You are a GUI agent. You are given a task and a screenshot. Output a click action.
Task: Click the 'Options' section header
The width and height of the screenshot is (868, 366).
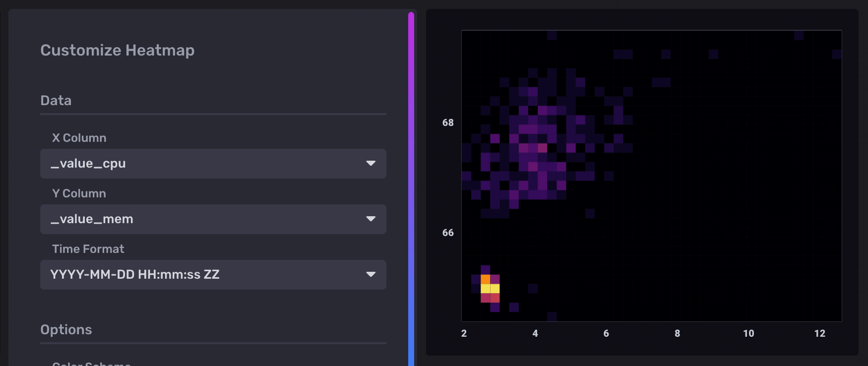[x=66, y=330]
